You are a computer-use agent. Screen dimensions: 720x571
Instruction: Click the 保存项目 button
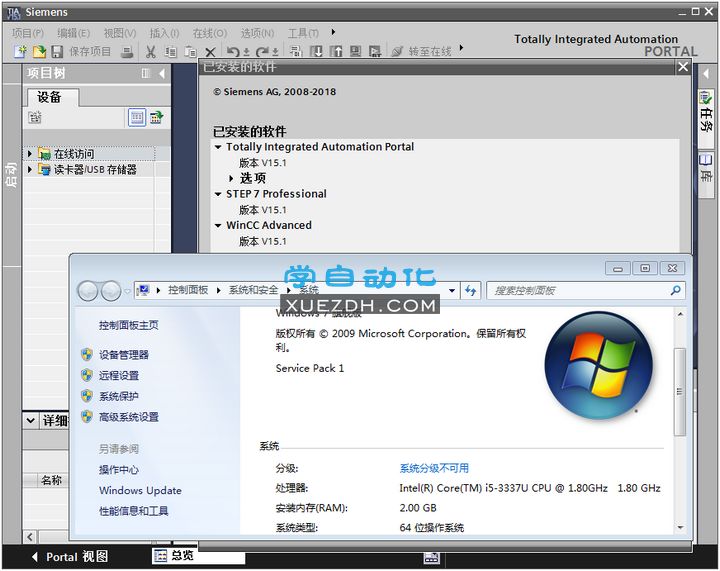(90, 51)
